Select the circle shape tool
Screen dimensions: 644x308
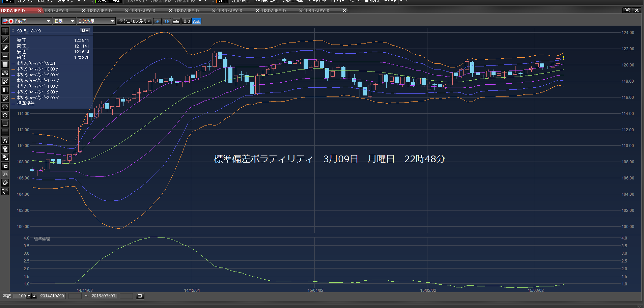(5, 115)
